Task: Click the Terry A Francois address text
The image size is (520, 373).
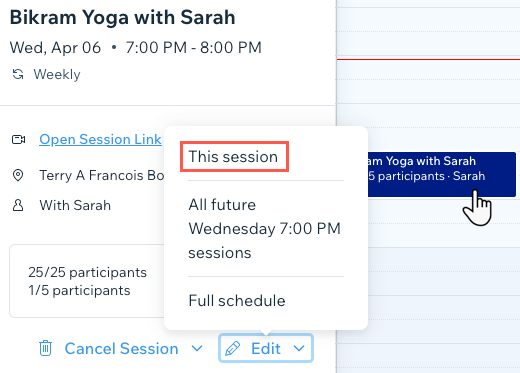Action: pyautogui.click(x=102, y=175)
